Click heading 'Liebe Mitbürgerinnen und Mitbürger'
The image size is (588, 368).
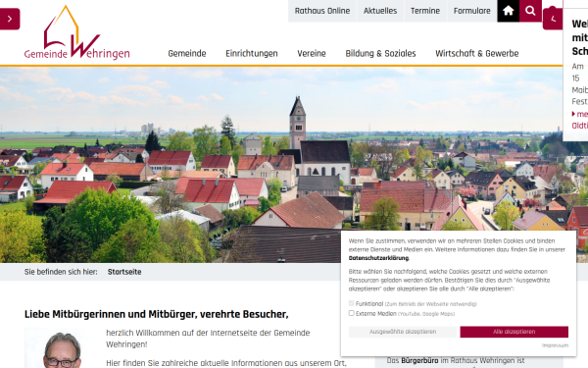[157, 314]
